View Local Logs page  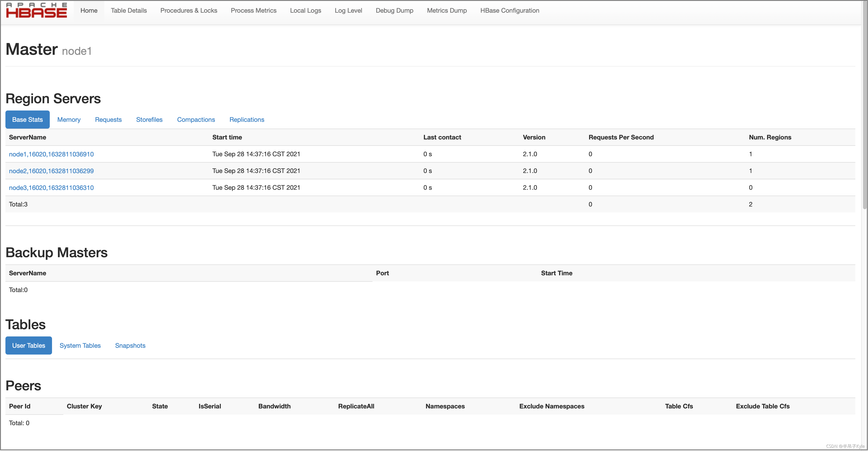pos(305,10)
